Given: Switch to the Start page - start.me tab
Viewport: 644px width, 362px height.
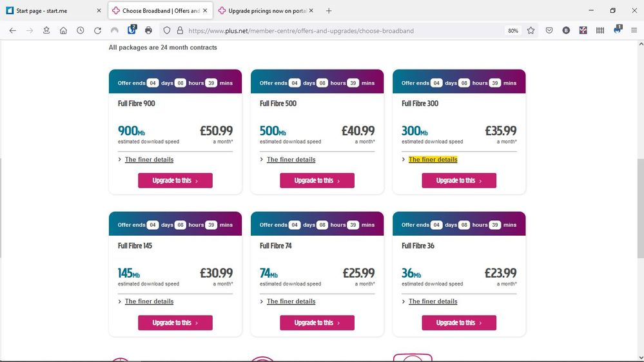Looking at the screenshot, I should point(48,11).
